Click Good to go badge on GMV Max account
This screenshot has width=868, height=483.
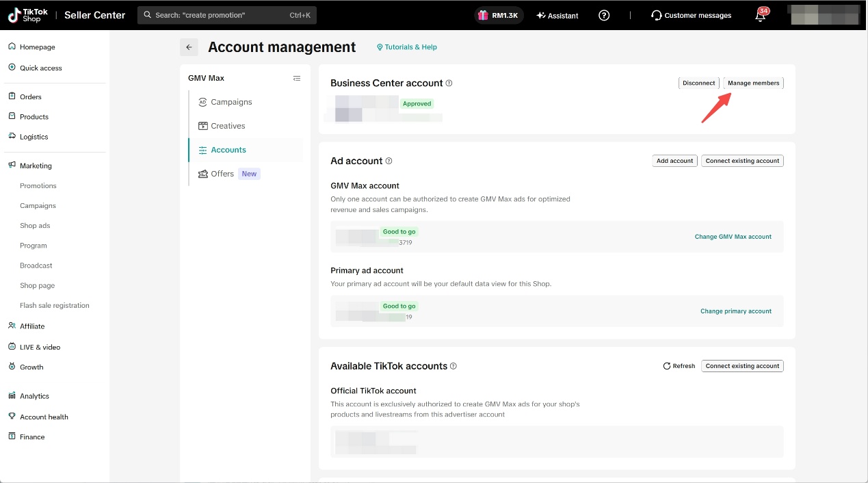tap(399, 232)
